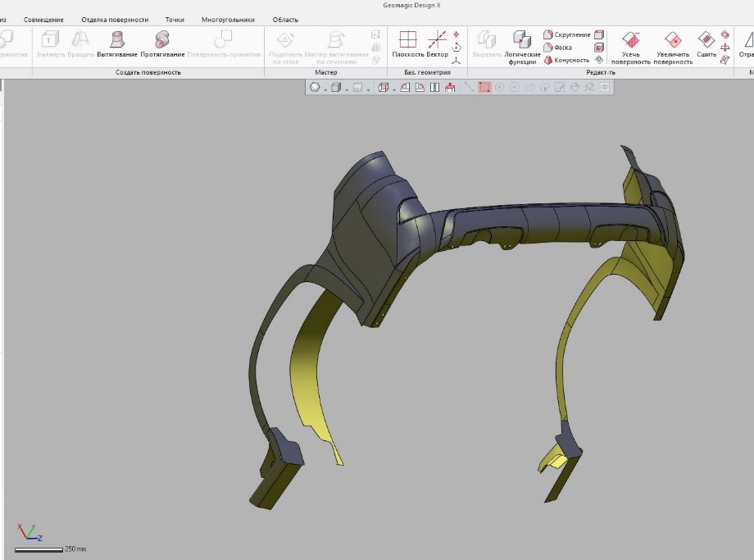Select the Вытягивание surface tool
Screen dimensions: 754x560
[116, 43]
